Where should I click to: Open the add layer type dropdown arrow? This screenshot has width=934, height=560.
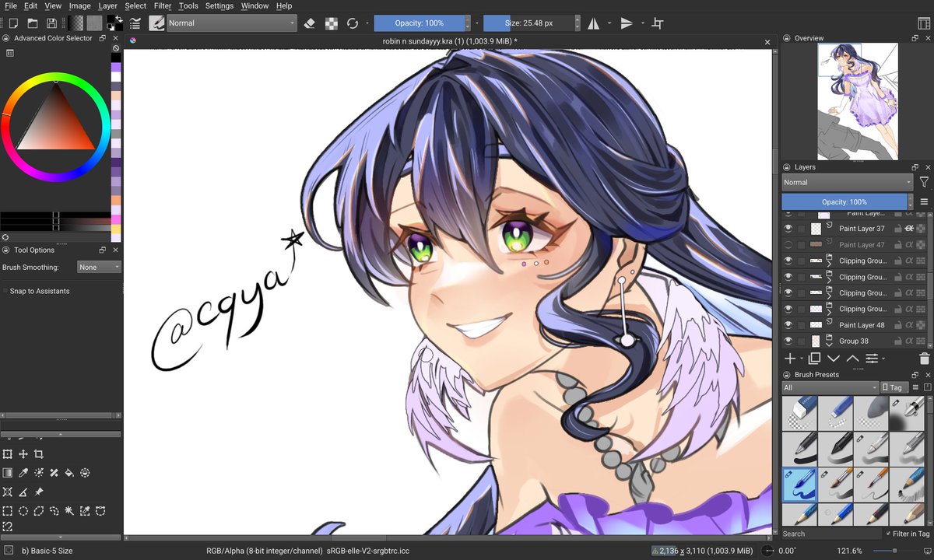pyautogui.click(x=802, y=359)
